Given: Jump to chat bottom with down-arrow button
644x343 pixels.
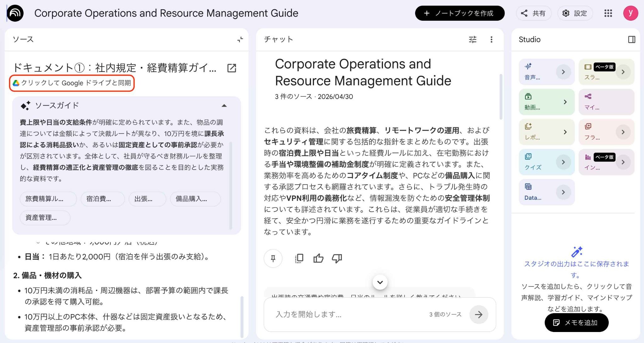Looking at the screenshot, I should click(x=380, y=282).
